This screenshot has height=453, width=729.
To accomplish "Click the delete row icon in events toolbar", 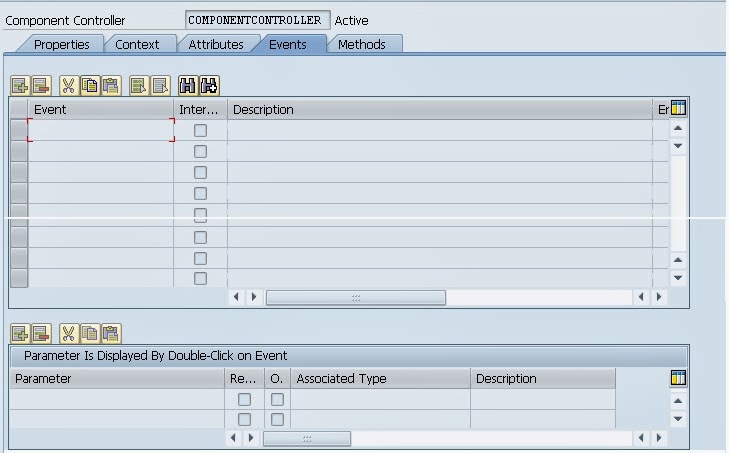I will pyautogui.click(x=41, y=86).
